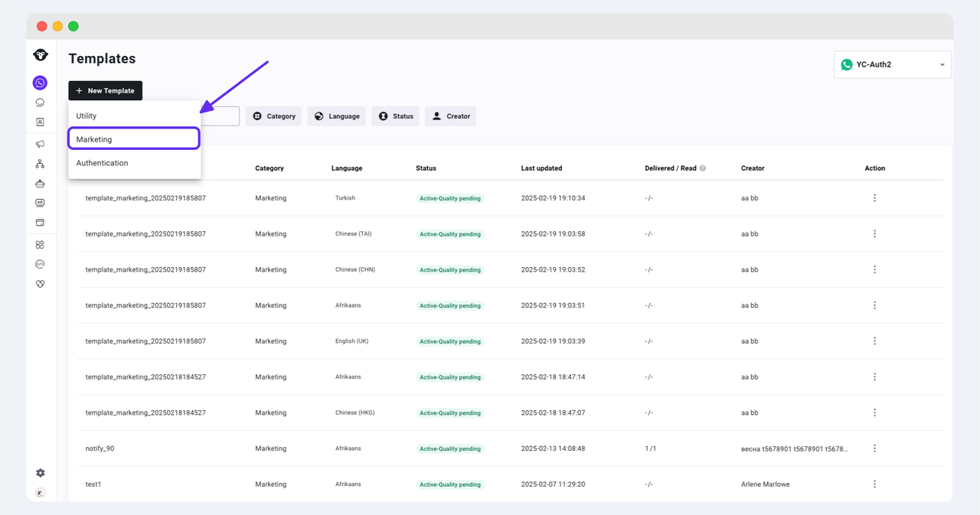The width and height of the screenshot is (980, 515).
Task: Open the flow diagram icon in the sidebar
Action: 40,164
